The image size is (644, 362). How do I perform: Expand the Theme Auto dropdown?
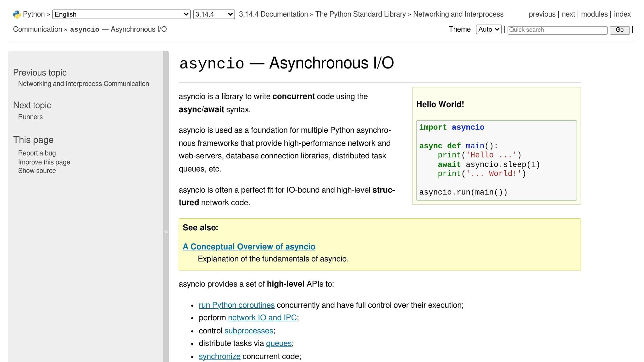point(489,30)
